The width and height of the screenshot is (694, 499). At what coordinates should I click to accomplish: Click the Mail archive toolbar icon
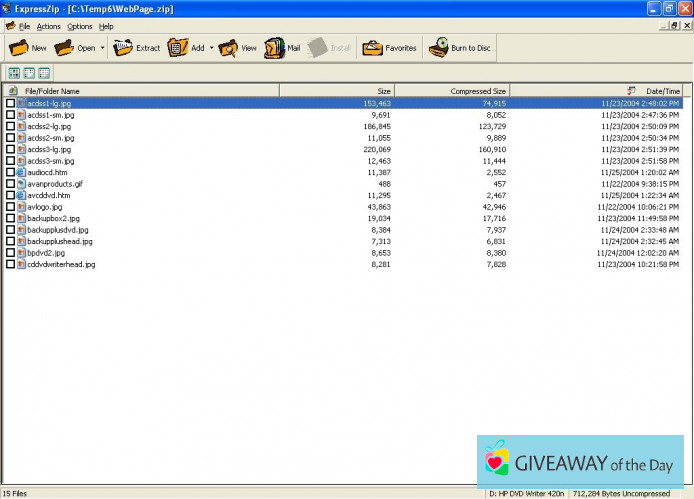tap(275, 48)
